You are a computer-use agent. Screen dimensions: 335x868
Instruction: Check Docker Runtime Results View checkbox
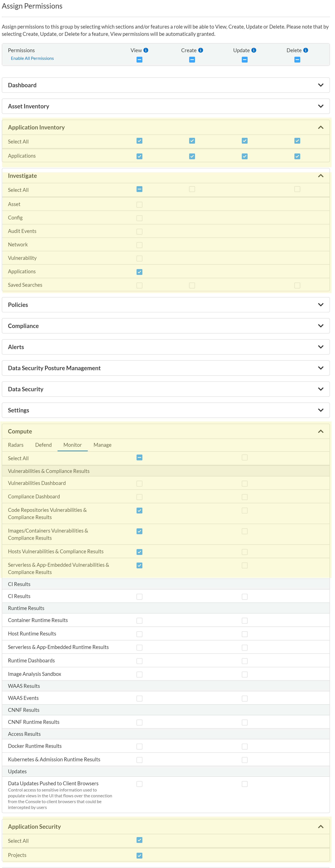(139, 747)
